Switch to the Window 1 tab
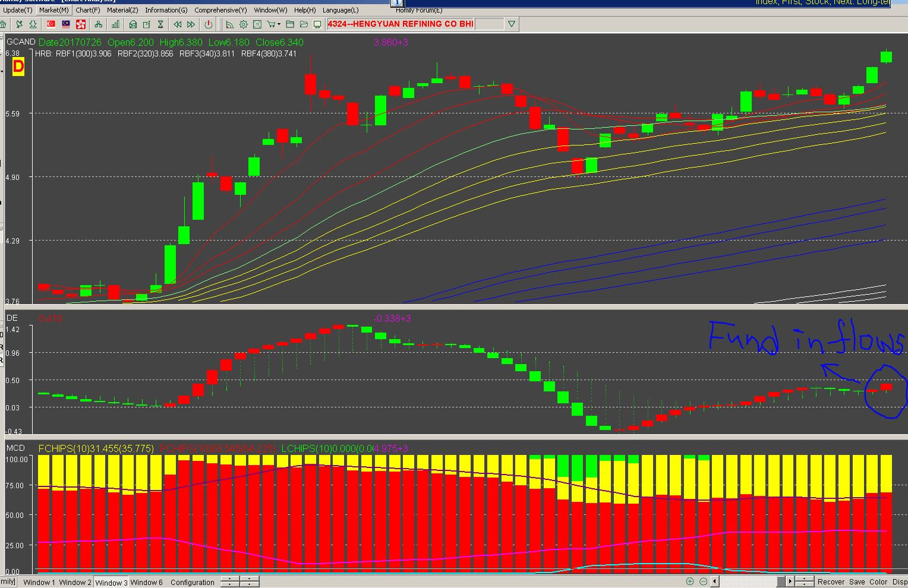This screenshot has height=588, width=908. (x=39, y=582)
